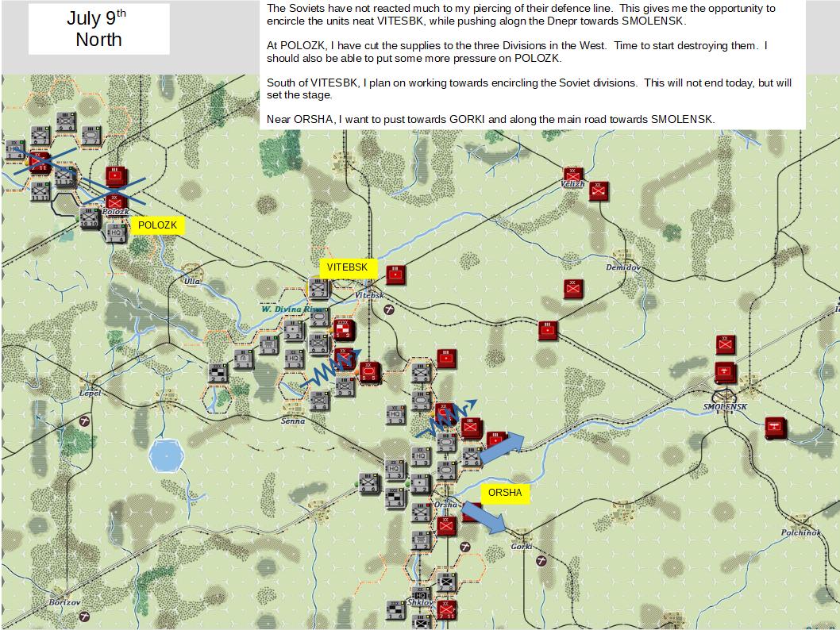Select the Soviet infantry division south of Orsha
This screenshot has width=840, height=630.
[x=446, y=525]
